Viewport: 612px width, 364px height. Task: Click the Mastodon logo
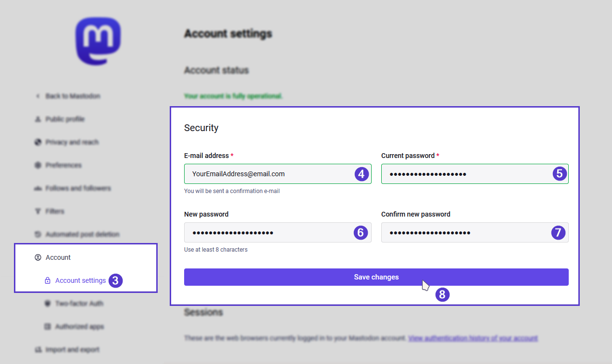click(98, 41)
